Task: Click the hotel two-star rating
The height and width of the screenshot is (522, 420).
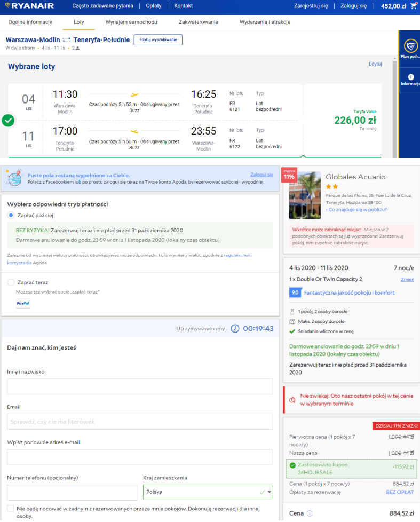Action: (x=332, y=186)
